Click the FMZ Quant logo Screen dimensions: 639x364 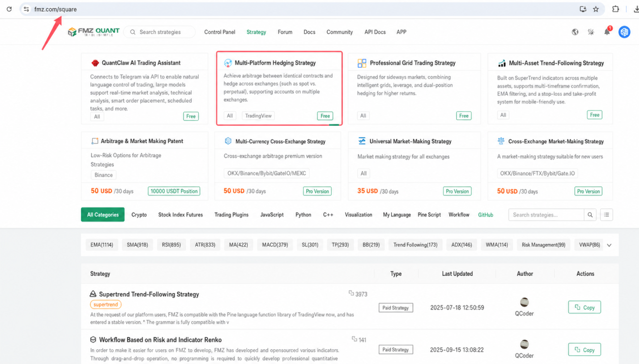pos(94,32)
